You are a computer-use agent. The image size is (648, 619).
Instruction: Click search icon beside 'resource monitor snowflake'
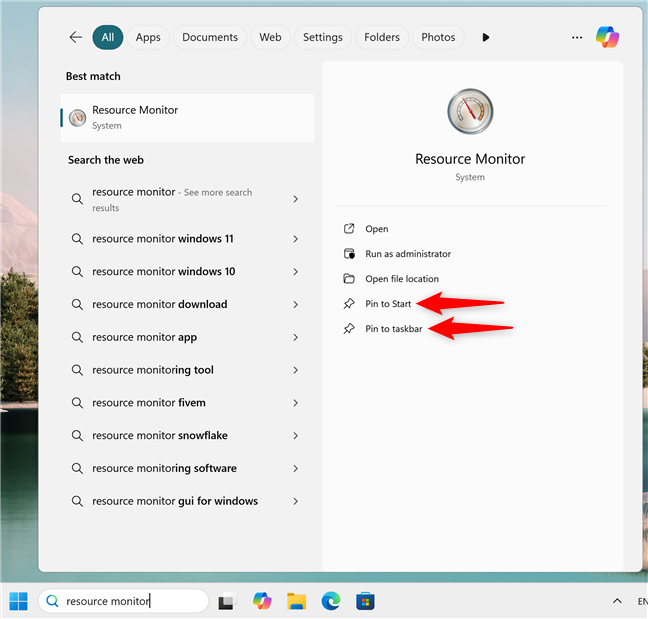(77, 435)
